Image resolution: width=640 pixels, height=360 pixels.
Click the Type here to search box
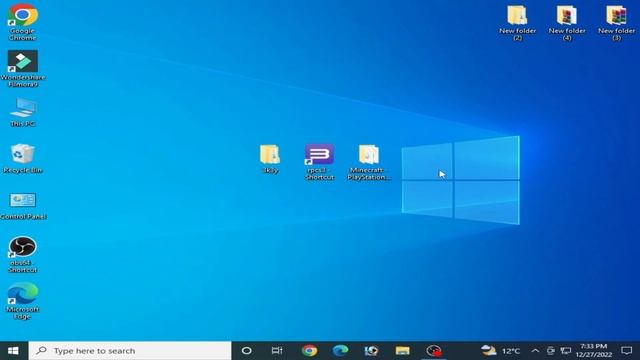pyautogui.click(x=130, y=351)
